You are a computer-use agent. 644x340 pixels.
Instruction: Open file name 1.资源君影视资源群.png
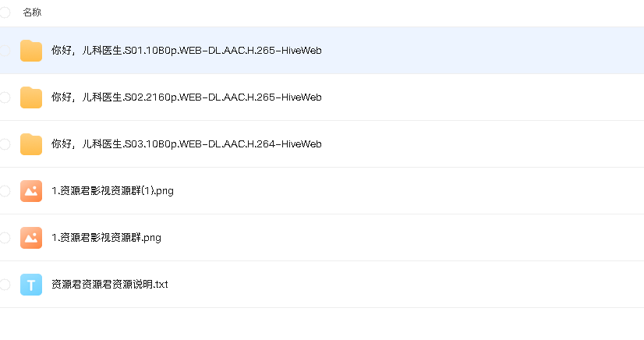tap(106, 238)
